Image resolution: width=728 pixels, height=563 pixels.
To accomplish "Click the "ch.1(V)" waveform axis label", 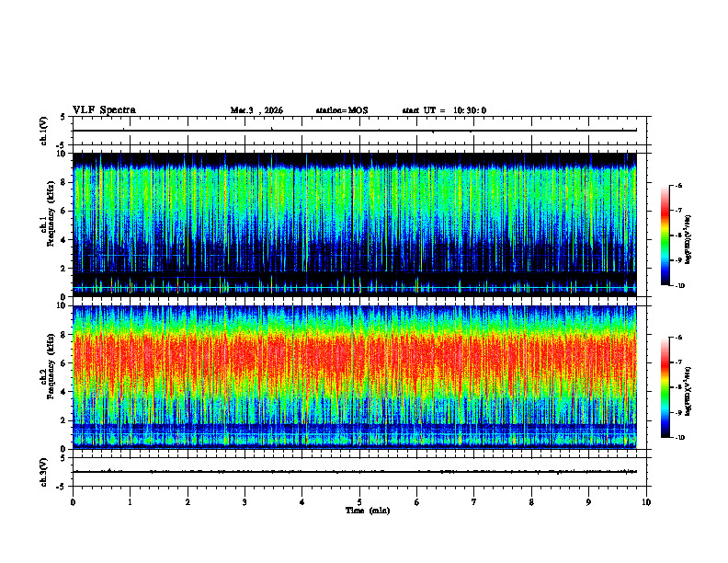I will [44, 131].
